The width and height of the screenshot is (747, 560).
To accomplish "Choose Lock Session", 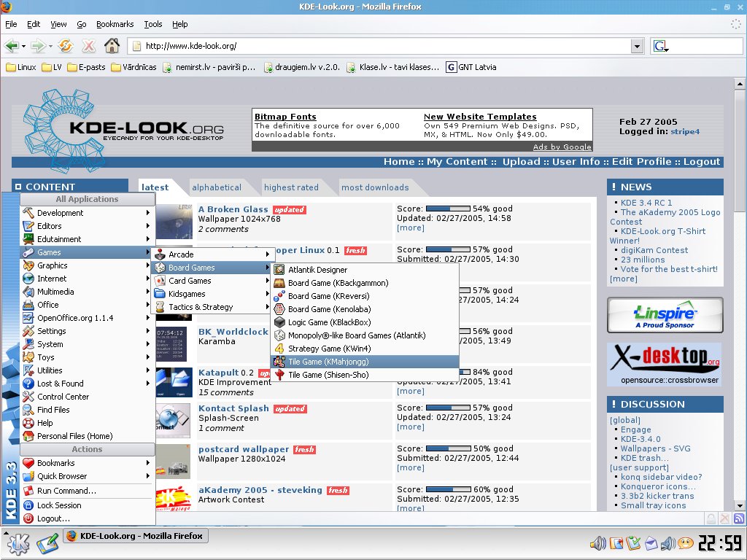I will pyautogui.click(x=88, y=505).
